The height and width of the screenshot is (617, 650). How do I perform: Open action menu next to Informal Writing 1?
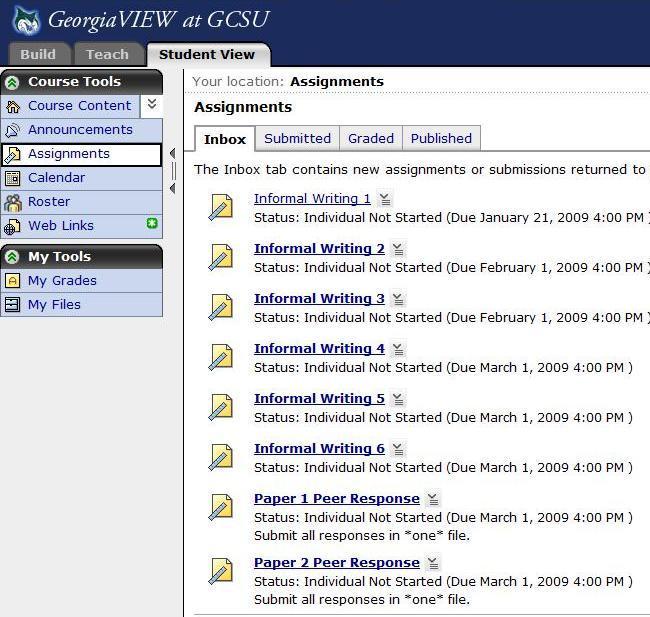coord(385,199)
